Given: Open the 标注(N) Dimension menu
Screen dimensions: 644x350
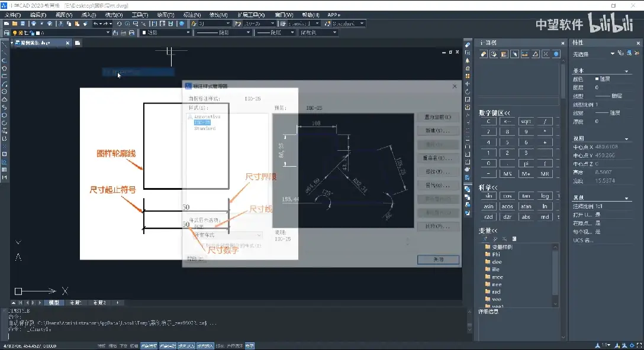Looking at the screenshot, I should coord(192,15).
